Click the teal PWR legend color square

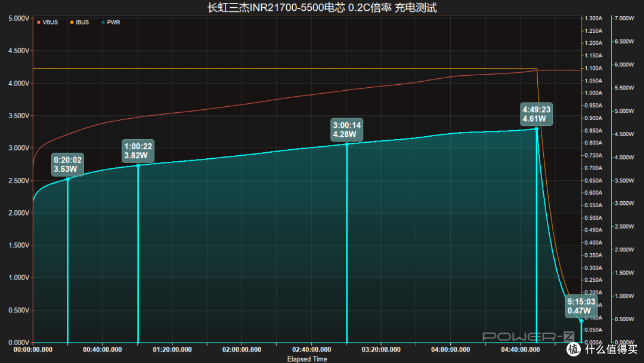(103, 22)
